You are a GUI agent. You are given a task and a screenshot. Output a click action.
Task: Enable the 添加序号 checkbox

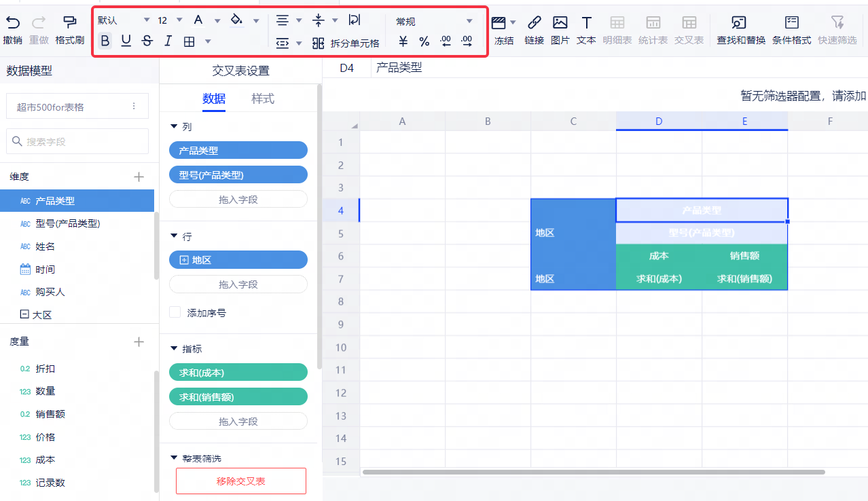pos(175,312)
